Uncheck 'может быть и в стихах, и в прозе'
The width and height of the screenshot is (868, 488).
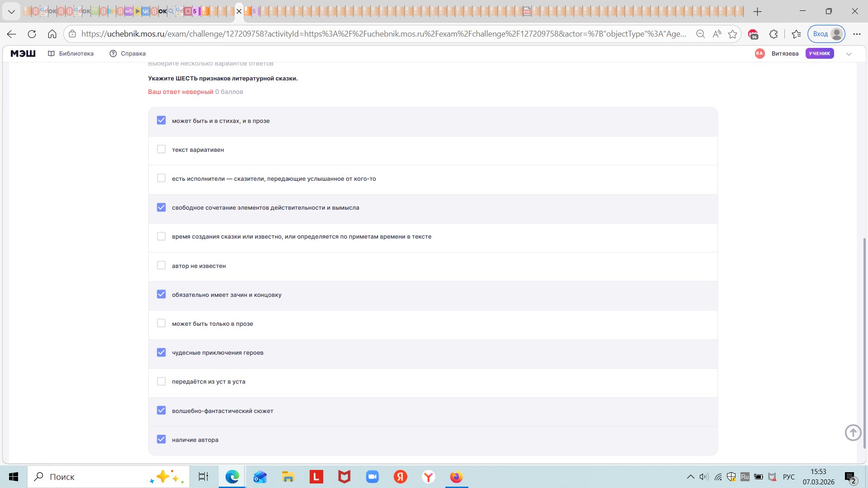[161, 120]
